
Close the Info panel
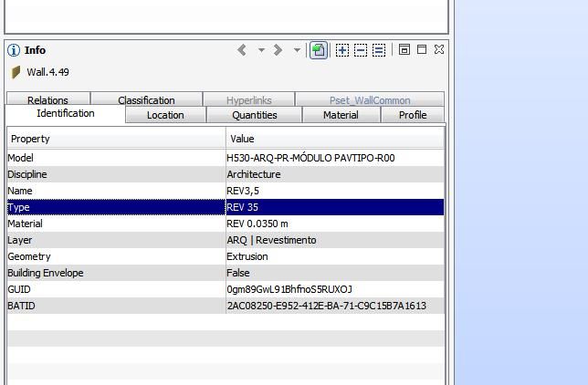439,49
